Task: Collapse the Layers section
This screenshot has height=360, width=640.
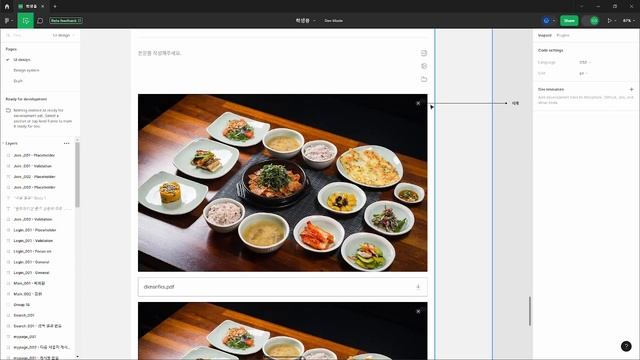Action: 3,143
